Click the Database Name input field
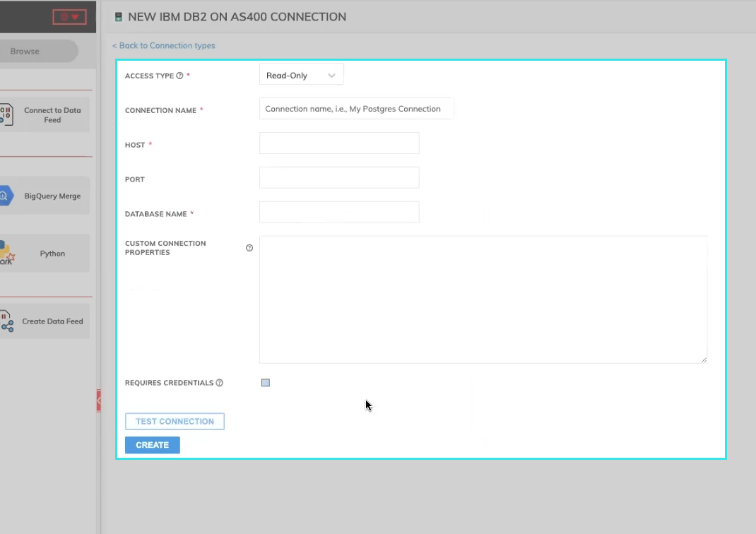The width and height of the screenshot is (756, 534). (x=339, y=212)
